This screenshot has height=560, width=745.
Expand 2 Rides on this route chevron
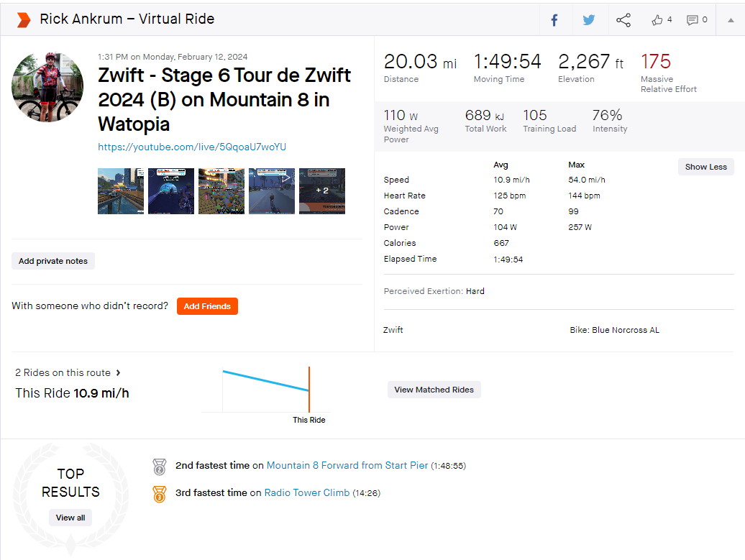point(119,373)
